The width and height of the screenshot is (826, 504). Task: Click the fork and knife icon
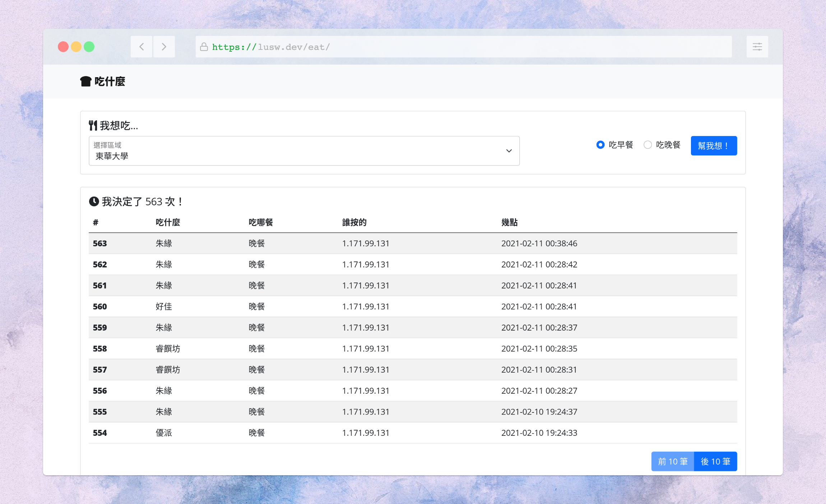(93, 125)
